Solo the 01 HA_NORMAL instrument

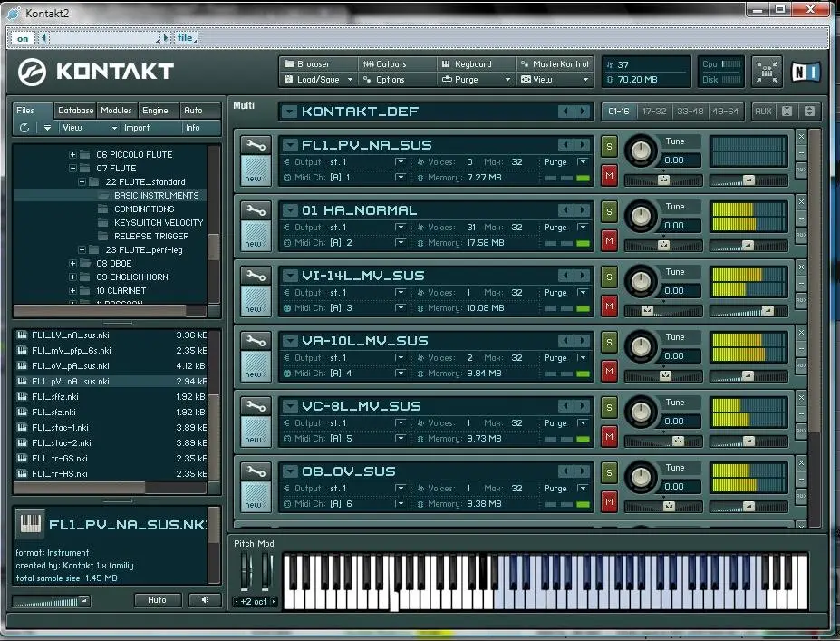point(609,211)
